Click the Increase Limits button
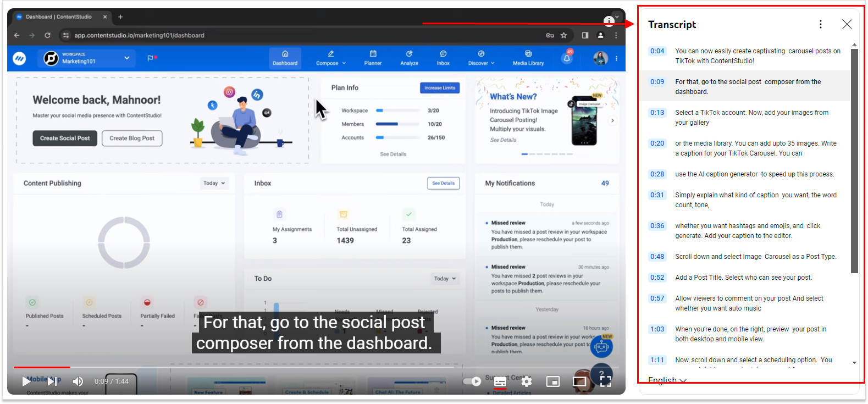868x404 pixels. pyautogui.click(x=440, y=88)
